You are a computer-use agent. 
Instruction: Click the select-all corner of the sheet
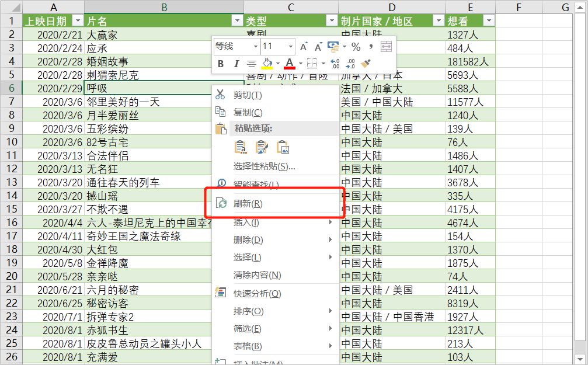click(x=12, y=7)
